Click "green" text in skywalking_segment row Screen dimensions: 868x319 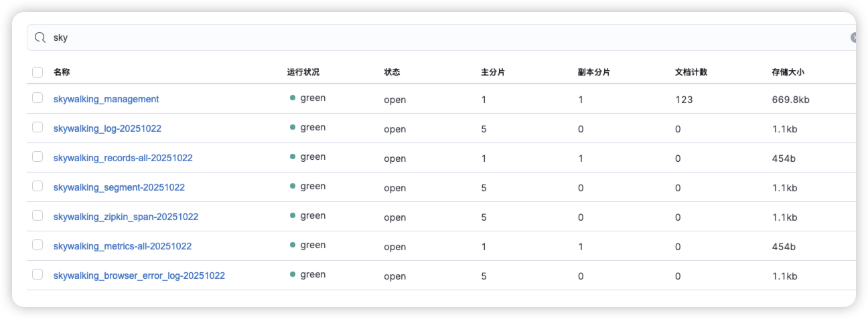(313, 187)
